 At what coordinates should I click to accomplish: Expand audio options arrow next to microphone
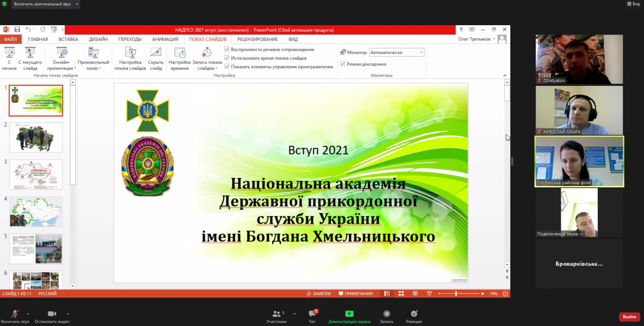point(28,314)
